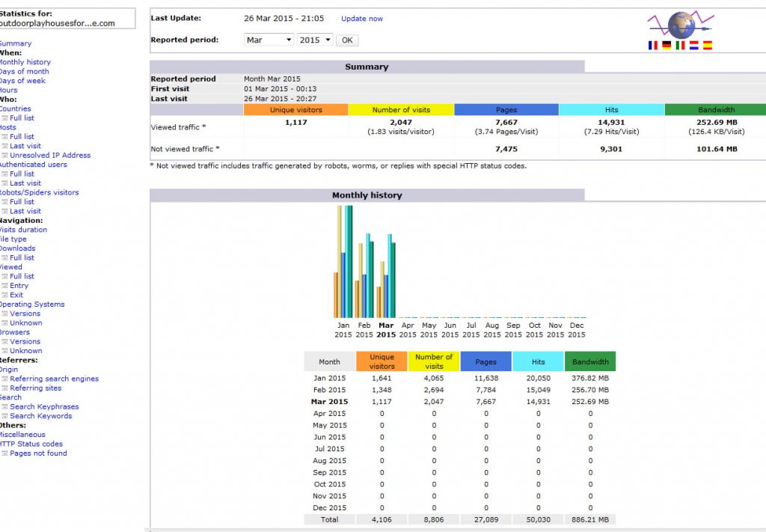Switch language using the German flag
Screen dimensions: 766x532
[x=667, y=46]
